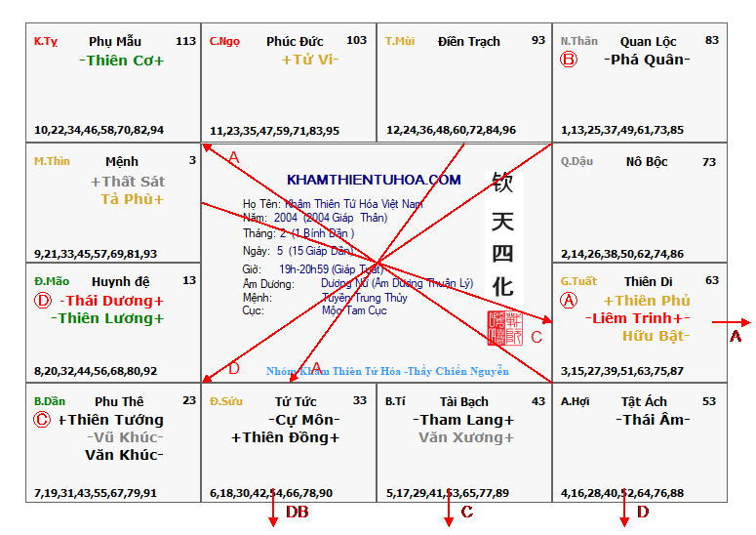The width and height of the screenshot is (756, 535).
Task: Click the Nhóm Khâm Thiên Tứ Hóa credit text
Action: (387, 371)
